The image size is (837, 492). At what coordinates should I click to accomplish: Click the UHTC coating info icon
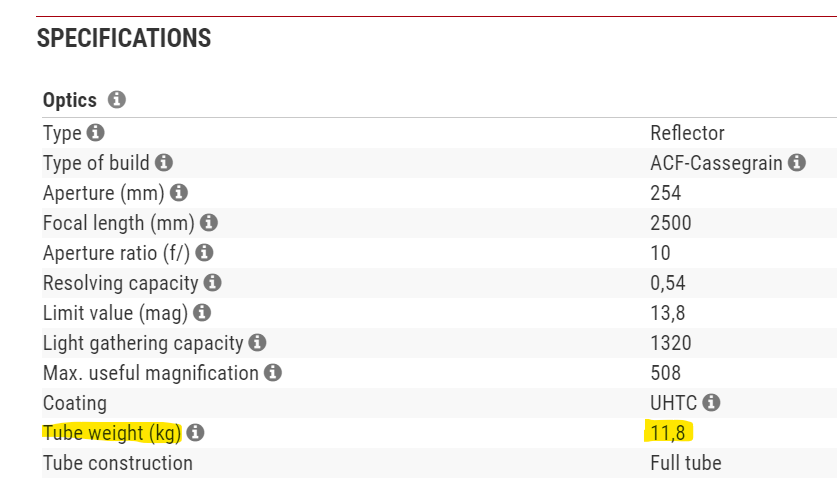711,403
